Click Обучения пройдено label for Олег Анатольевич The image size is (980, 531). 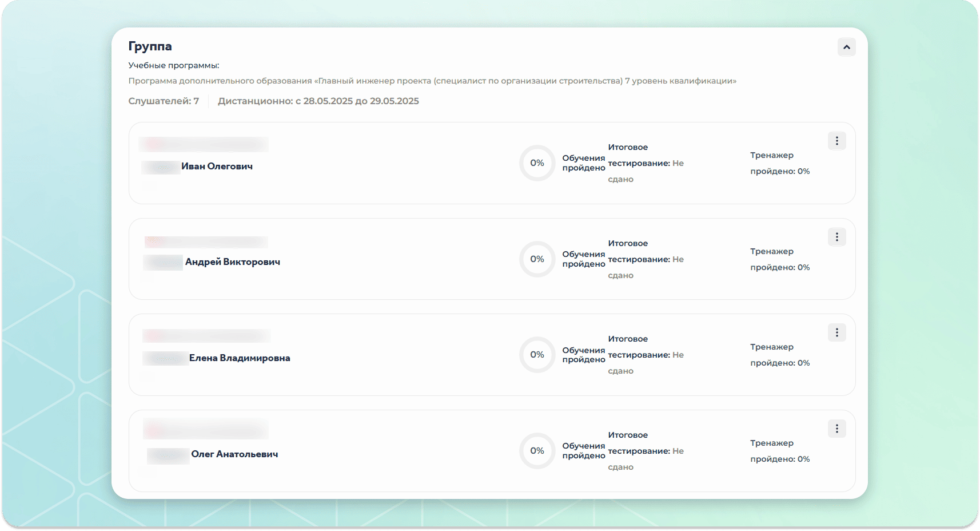(584, 451)
